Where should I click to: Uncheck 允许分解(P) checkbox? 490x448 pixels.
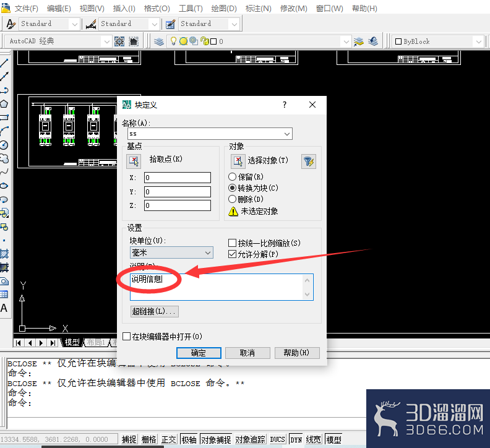[232, 254]
